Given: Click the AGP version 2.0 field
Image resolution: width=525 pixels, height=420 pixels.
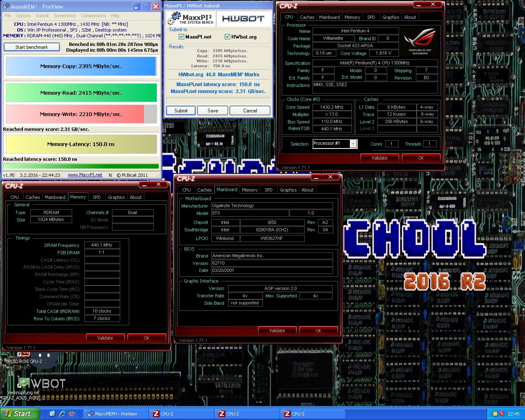Looking at the screenshot, I should tap(280, 288).
